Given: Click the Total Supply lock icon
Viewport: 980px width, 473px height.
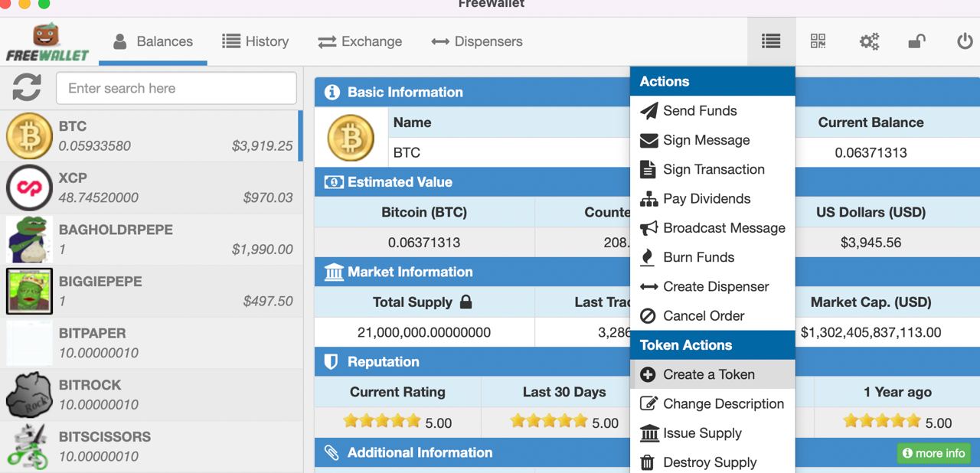Looking at the screenshot, I should coord(465,302).
